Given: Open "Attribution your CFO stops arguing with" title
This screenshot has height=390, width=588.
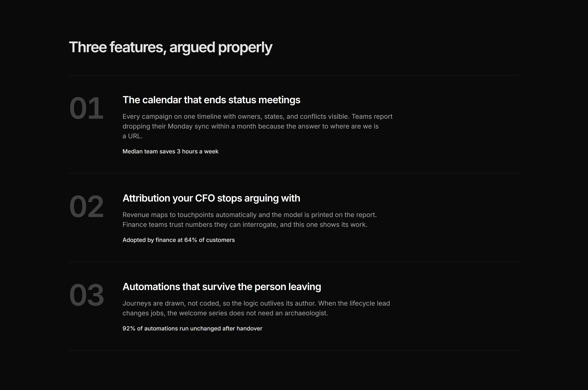Looking at the screenshot, I should point(211,198).
